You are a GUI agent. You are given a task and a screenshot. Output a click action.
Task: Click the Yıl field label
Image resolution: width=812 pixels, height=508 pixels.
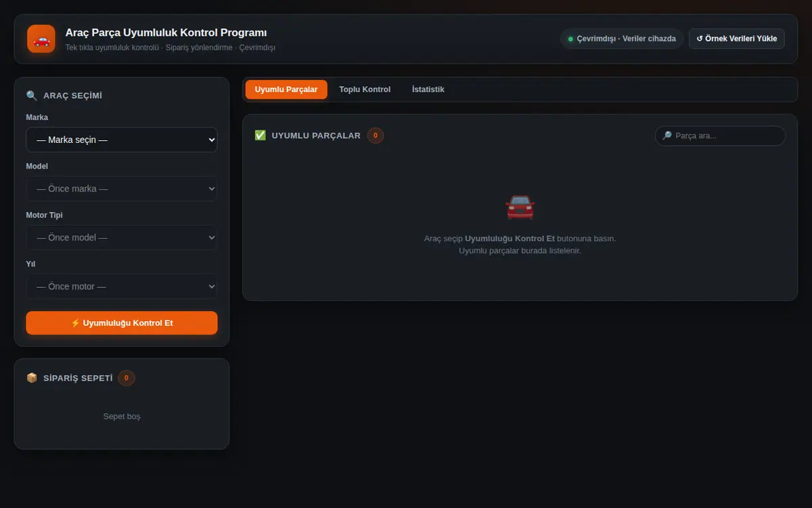click(x=30, y=263)
